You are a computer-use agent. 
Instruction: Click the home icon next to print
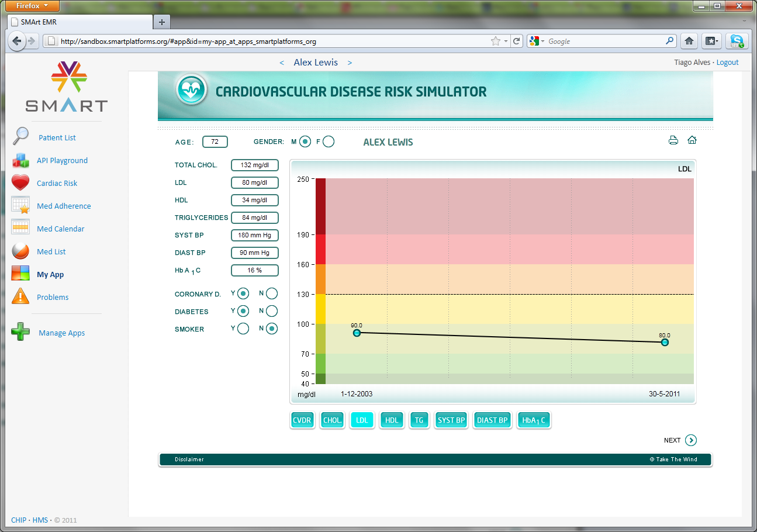692,140
